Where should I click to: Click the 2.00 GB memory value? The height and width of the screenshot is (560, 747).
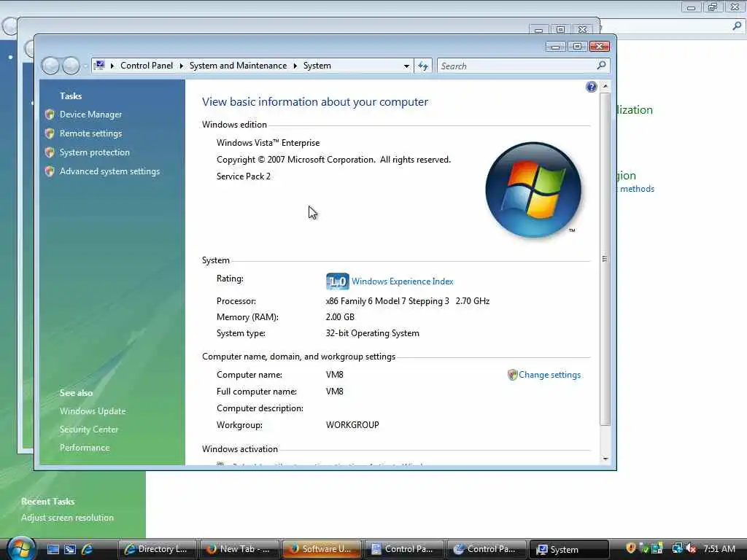(340, 317)
